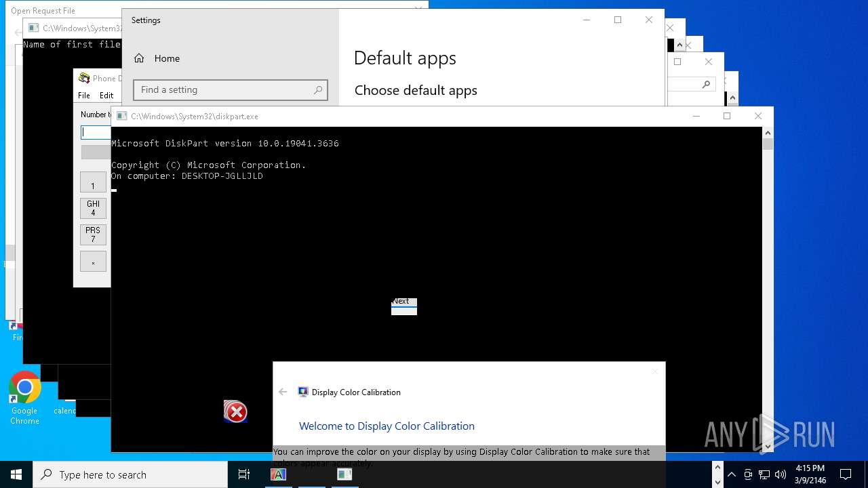The width and height of the screenshot is (868, 488).
Task: Show hidden system tray icons
Action: 732,474
